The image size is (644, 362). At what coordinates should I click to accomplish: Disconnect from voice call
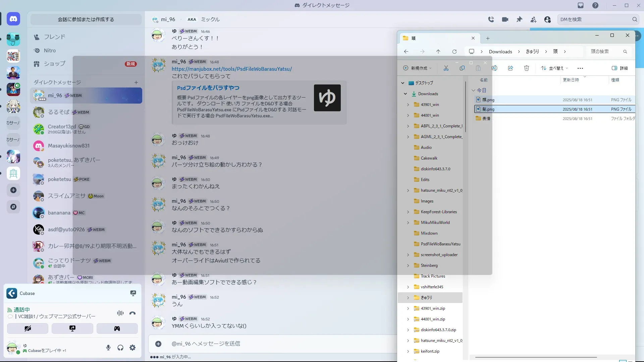[x=132, y=313]
